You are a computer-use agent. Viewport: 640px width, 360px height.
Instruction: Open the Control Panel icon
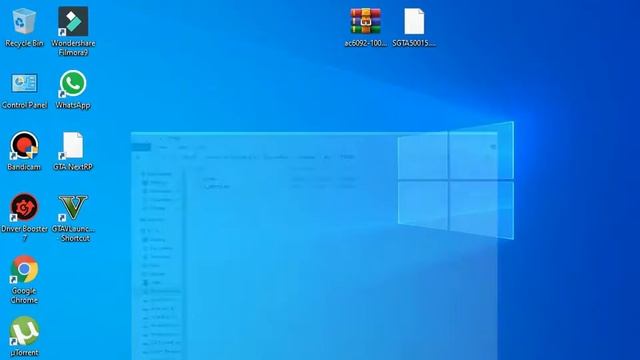click(24, 84)
